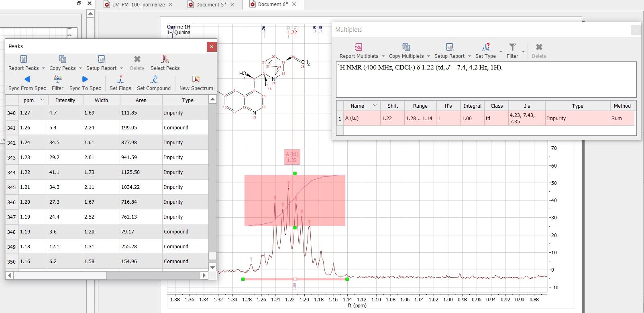Close the Peaks dialog
The width and height of the screenshot is (644, 313).
coord(212,47)
